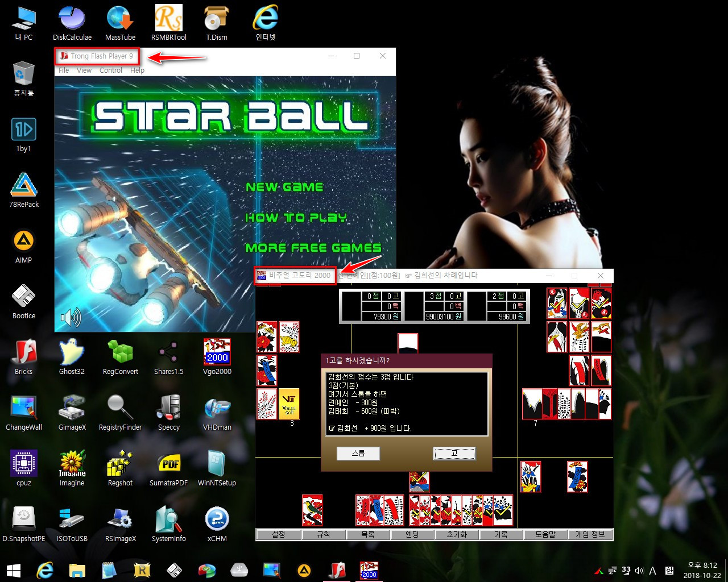Viewport: 728px width, 582px height.
Task: Open the xCHM desktop icon
Action: pos(217,525)
